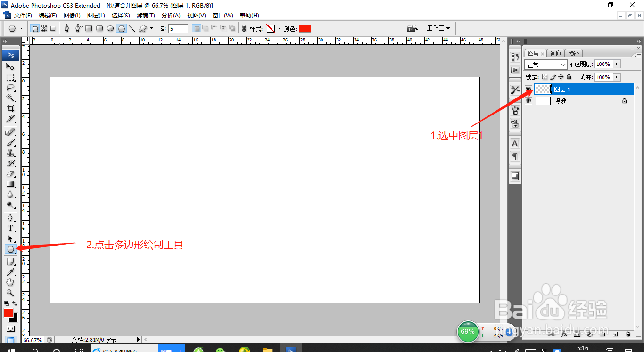
Task: Open the Paragraph panel icon in the dock
Action: [515, 156]
